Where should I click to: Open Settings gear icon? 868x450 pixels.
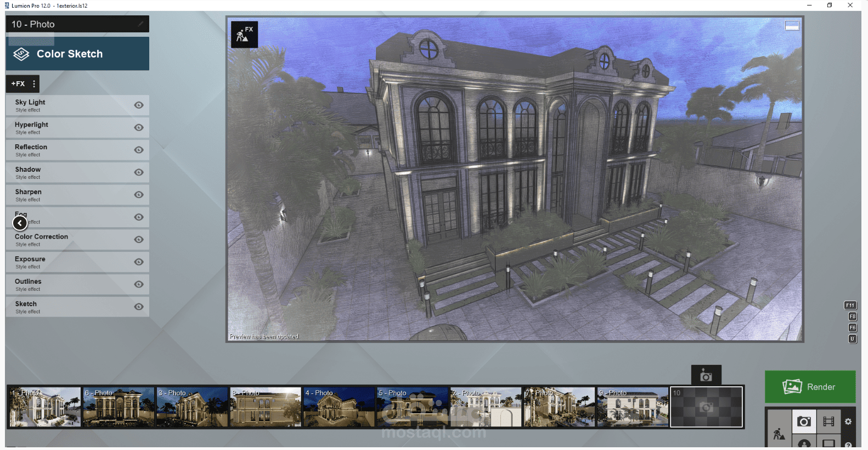848,421
